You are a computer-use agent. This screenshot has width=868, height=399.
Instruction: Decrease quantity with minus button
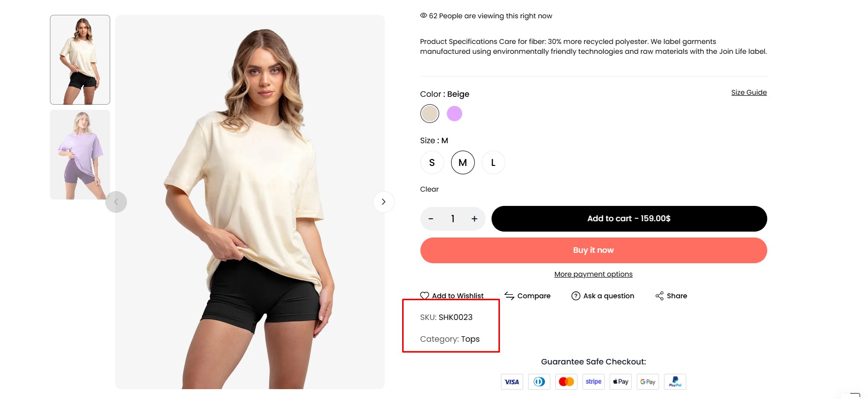click(431, 219)
